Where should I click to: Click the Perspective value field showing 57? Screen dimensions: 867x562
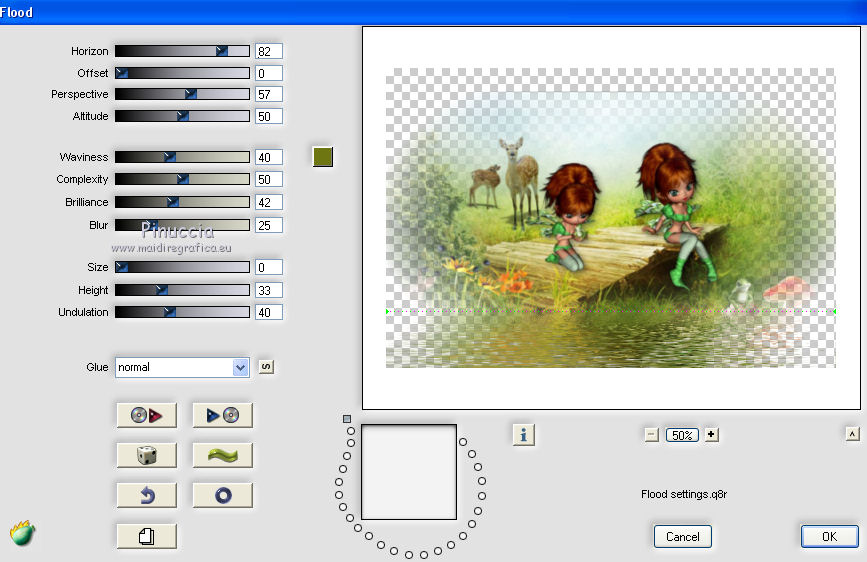click(x=269, y=95)
